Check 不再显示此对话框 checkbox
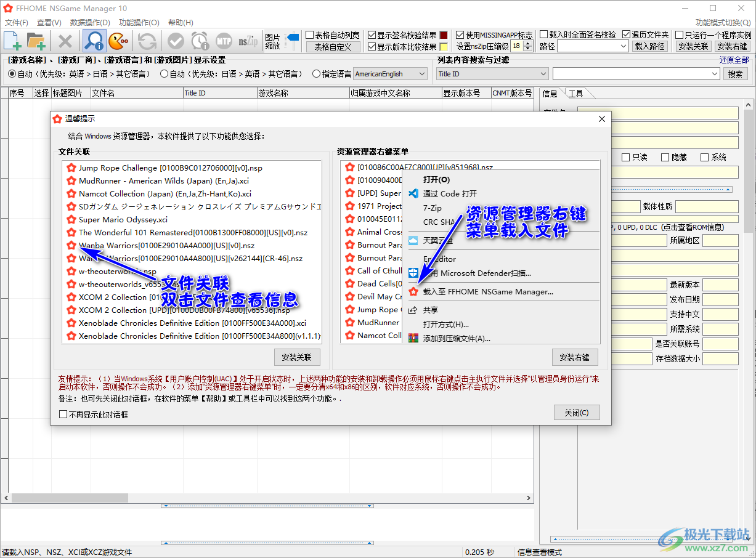The height and width of the screenshot is (558, 756). click(63, 414)
